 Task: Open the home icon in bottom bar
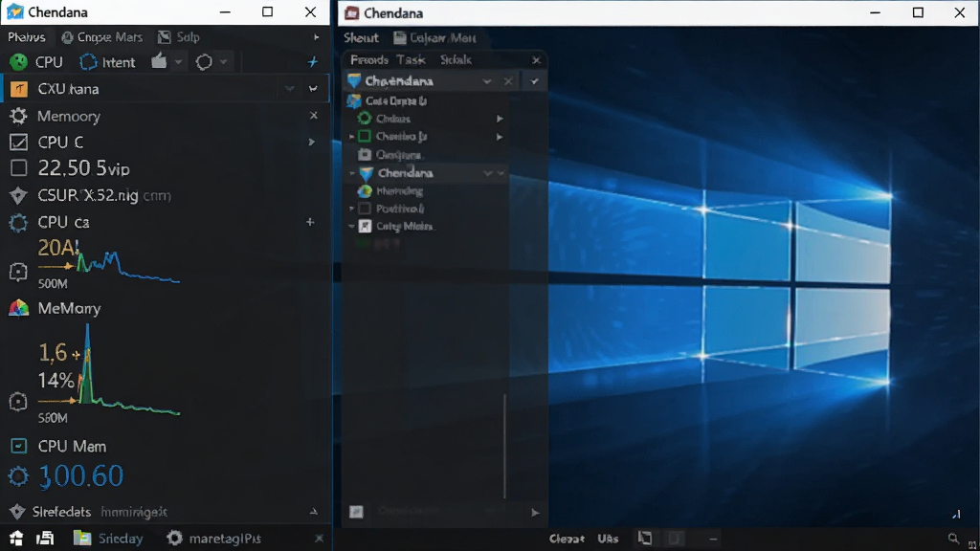16,538
